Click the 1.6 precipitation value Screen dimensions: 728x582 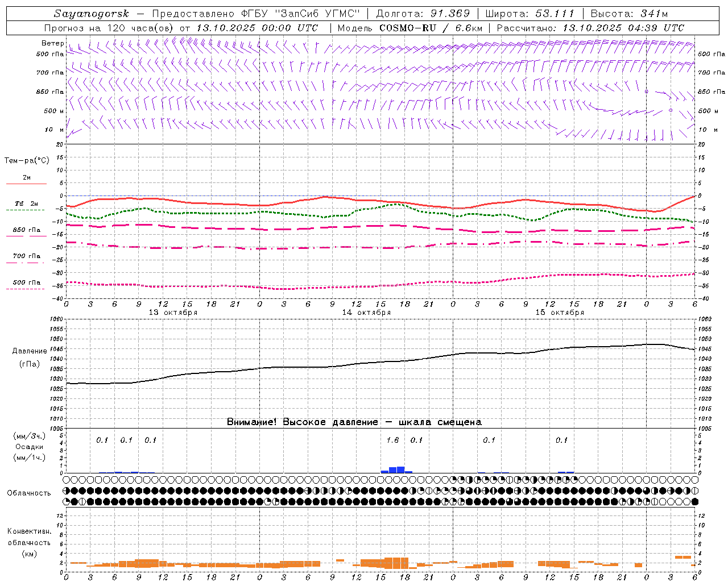pos(392,440)
